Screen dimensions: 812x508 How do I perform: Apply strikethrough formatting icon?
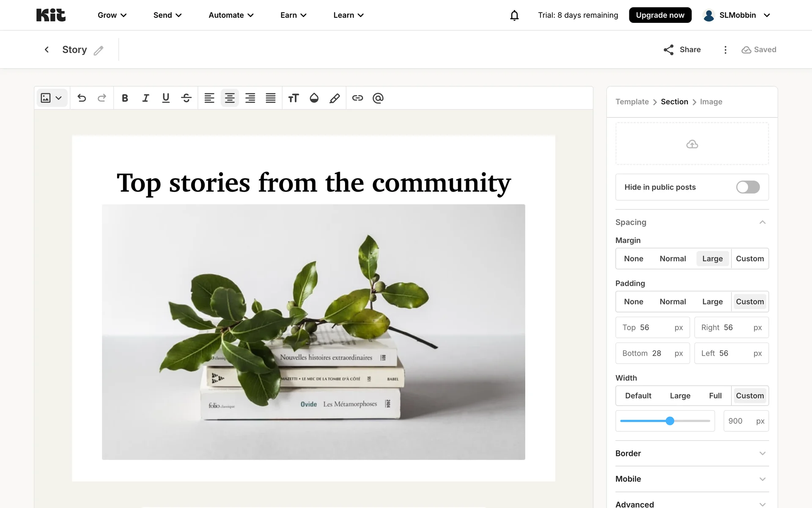[x=186, y=98]
